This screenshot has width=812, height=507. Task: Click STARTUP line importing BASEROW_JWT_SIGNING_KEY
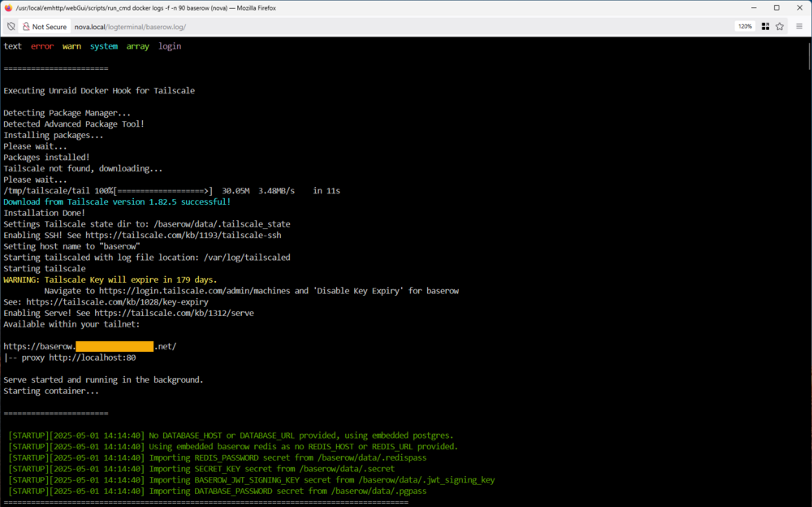[252, 480]
